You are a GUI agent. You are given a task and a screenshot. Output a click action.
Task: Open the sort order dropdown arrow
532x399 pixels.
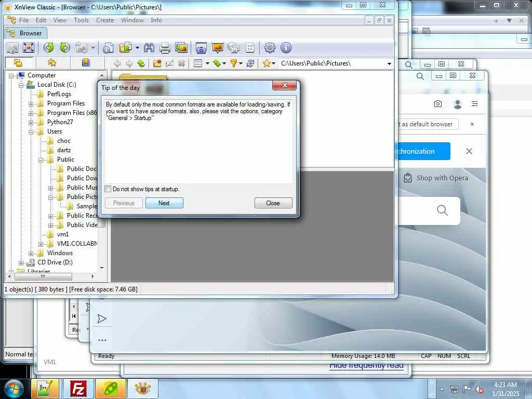click(224, 63)
